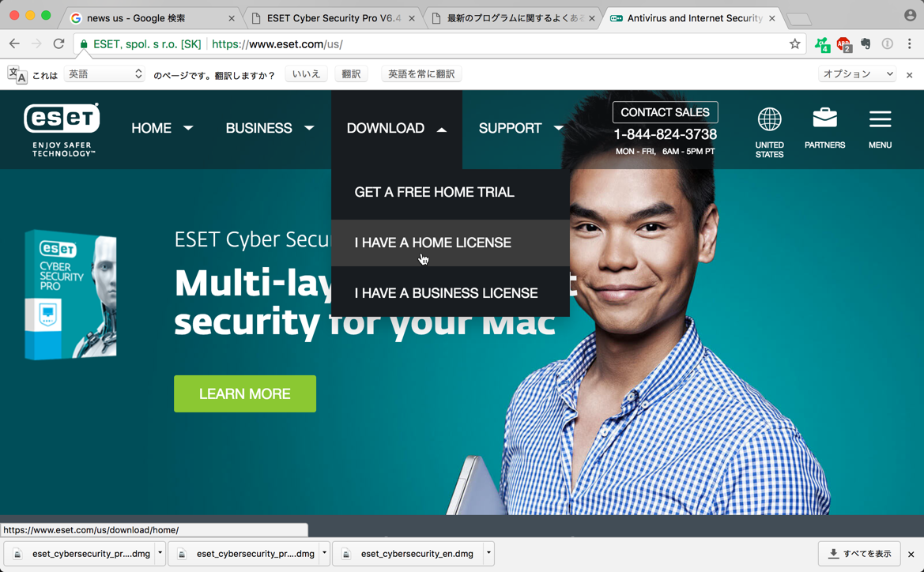Click the Adblock extension icon
Image resolution: width=924 pixels, height=572 pixels.
[x=843, y=43]
